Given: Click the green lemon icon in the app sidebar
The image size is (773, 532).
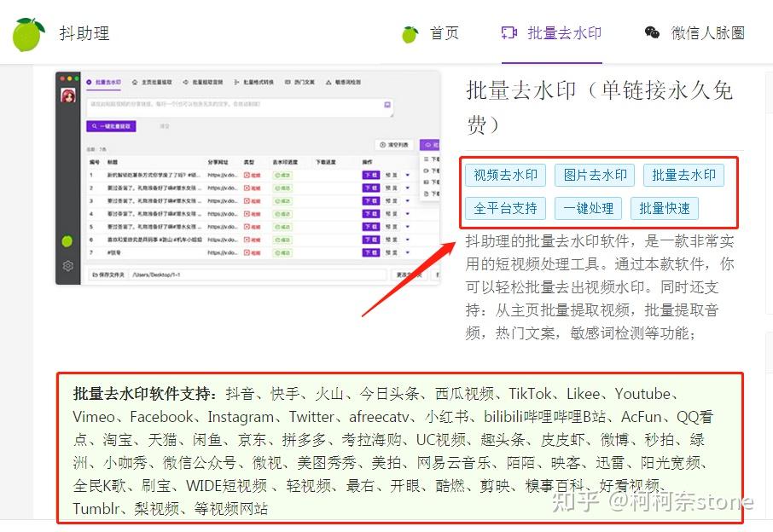Looking at the screenshot, I should coord(67,241).
